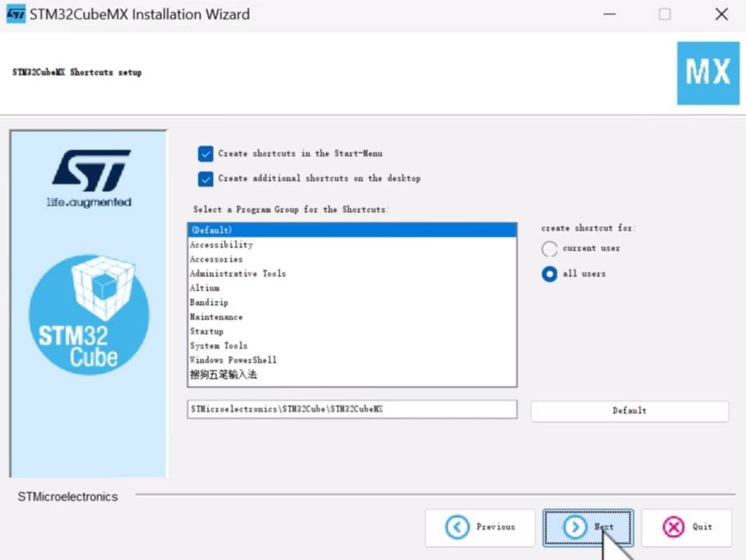Toggle Create additional shortcuts on the desktop
The width and height of the screenshot is (746, 560).
click(x=206, y=178)
